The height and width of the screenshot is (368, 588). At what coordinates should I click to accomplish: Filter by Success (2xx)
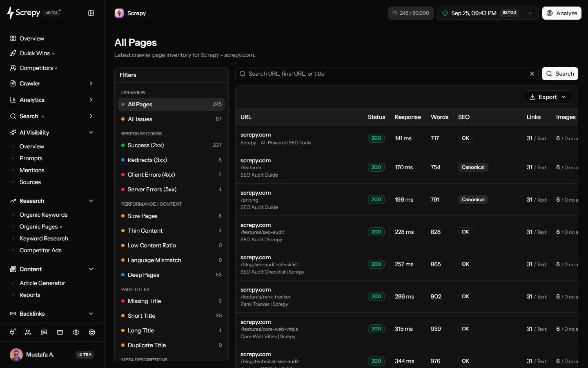tap(171, 145)
